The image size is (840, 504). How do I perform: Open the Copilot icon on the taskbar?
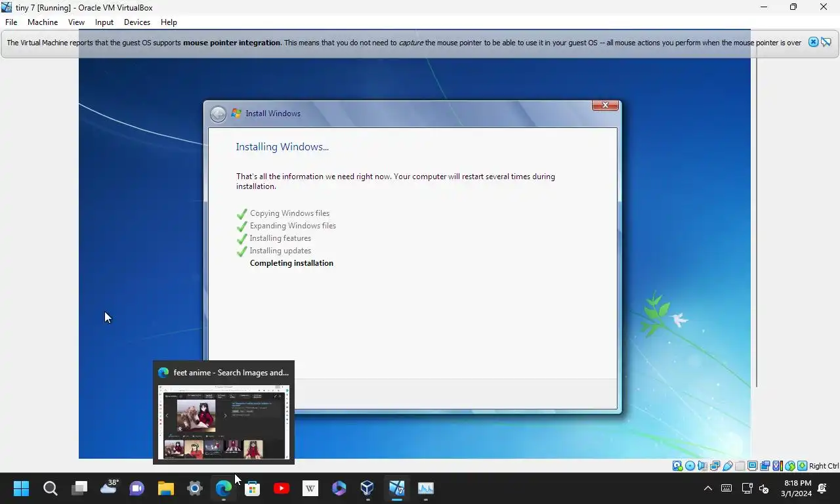point(339,488)
